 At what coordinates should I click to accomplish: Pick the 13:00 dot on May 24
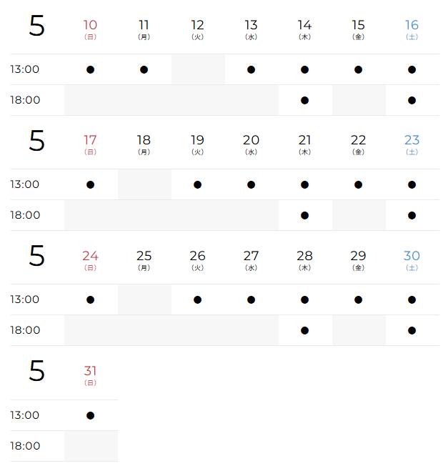click(90, 300)
